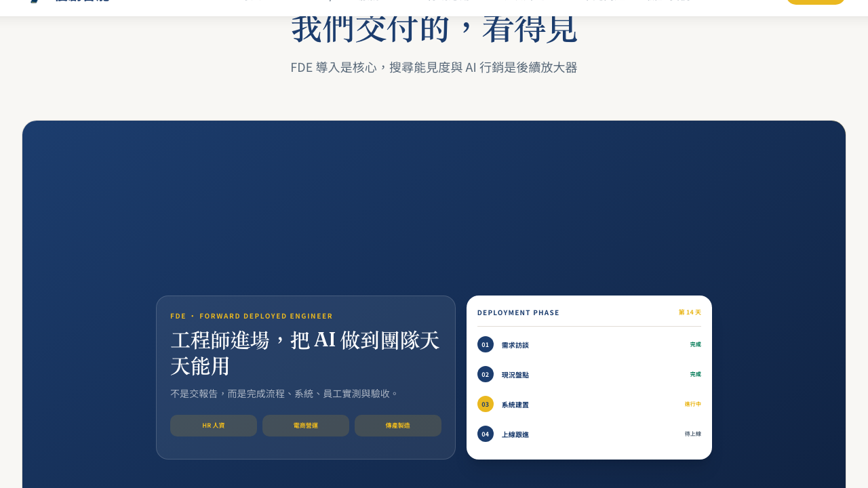Click the 上線跟進 step label
The height and width of the screenshot is (488, 868).
515,434
